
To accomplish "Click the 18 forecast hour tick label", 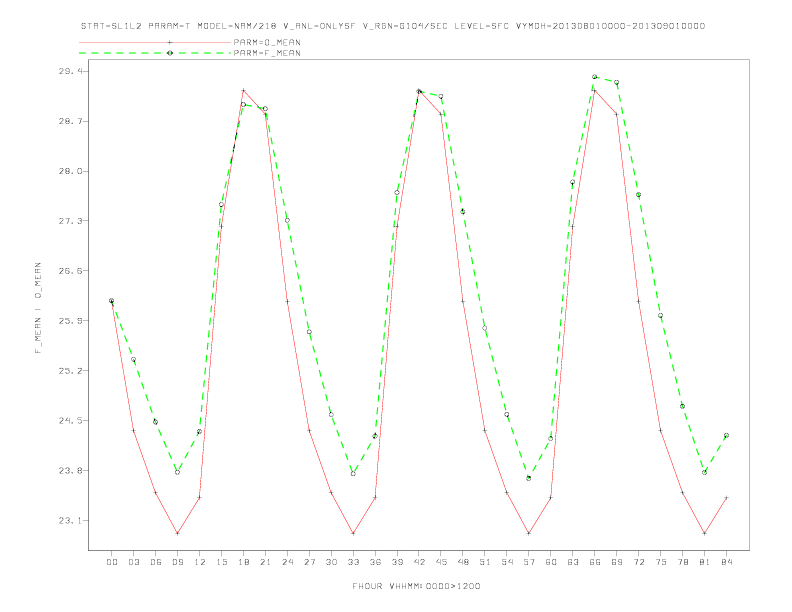I will [243, 562].
